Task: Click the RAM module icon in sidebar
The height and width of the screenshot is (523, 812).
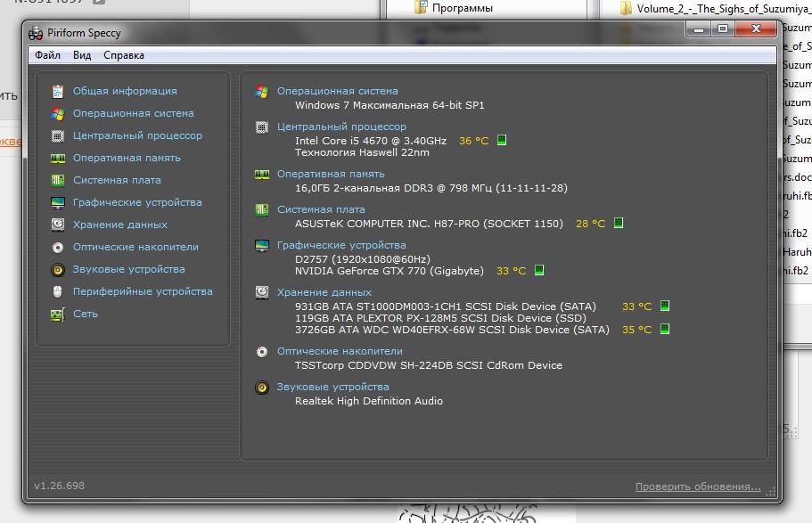Action: 57,158
